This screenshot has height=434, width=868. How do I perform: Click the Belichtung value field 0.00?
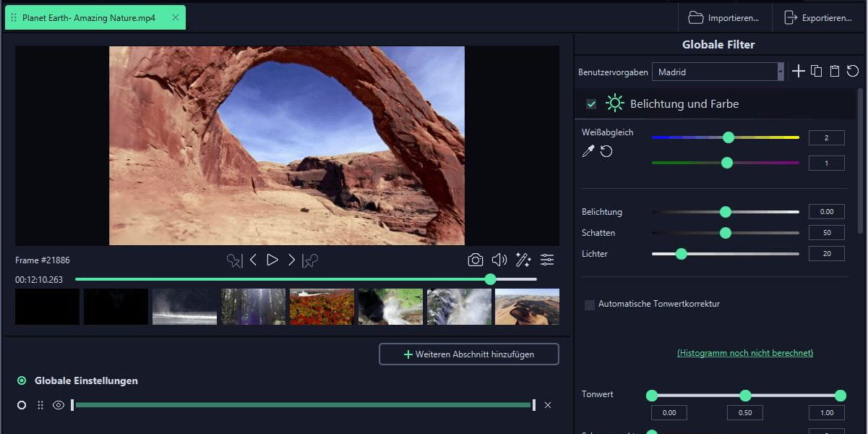pos(827,212)
